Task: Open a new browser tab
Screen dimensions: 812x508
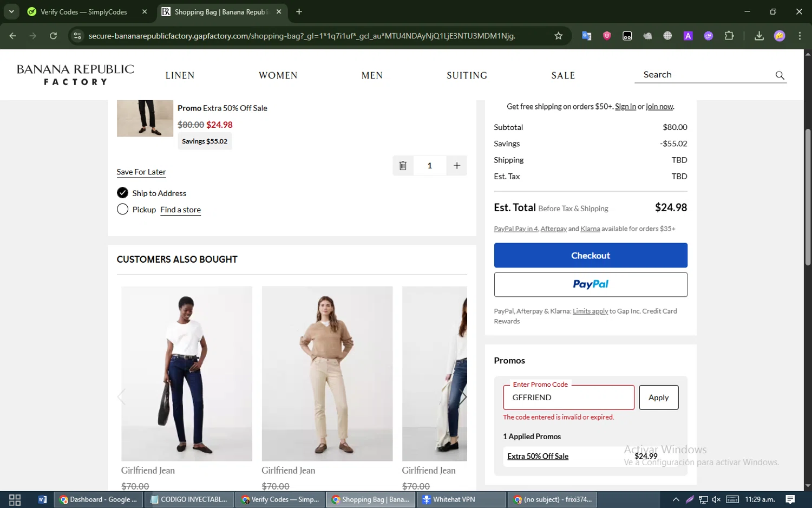Action: click(299, 11)
